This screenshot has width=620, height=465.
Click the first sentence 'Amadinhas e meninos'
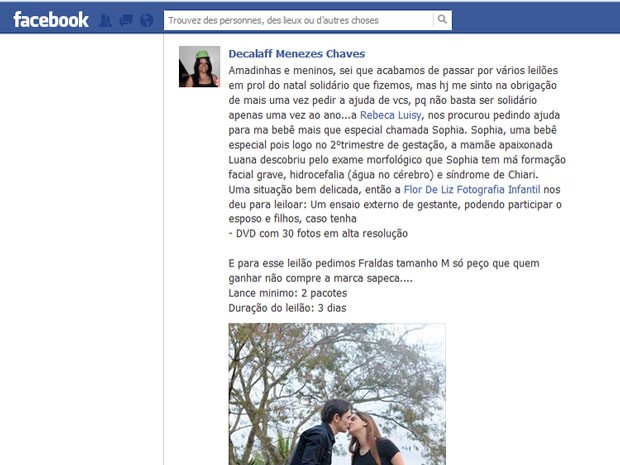282,70
